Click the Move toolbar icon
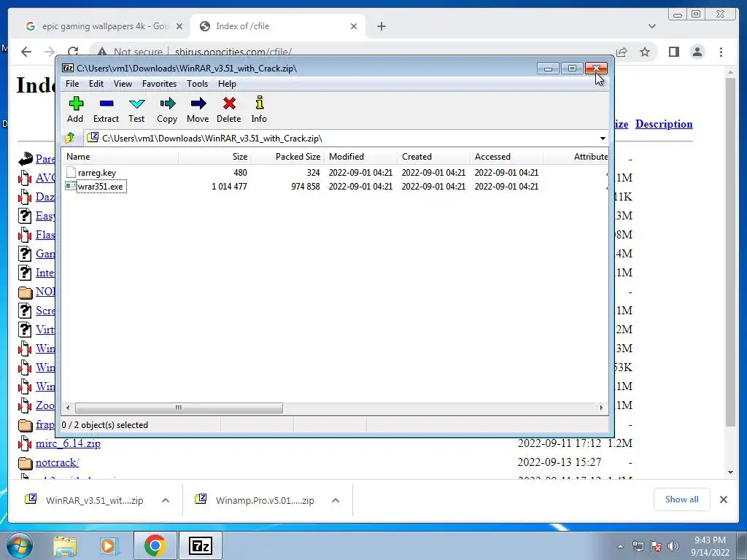The width and height of the screenshot is (747, 560). pyautogui.click(x=198, y=109)
